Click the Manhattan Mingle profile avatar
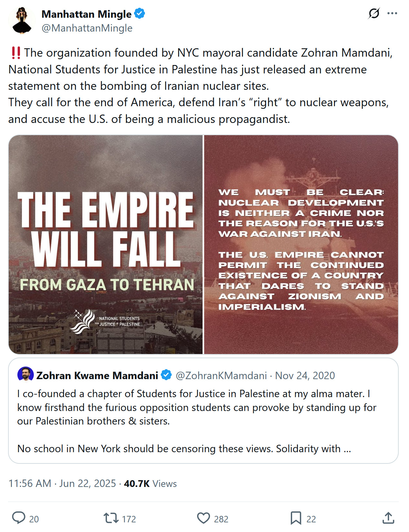The image size is (409, 532). click(x=22, y=21)
